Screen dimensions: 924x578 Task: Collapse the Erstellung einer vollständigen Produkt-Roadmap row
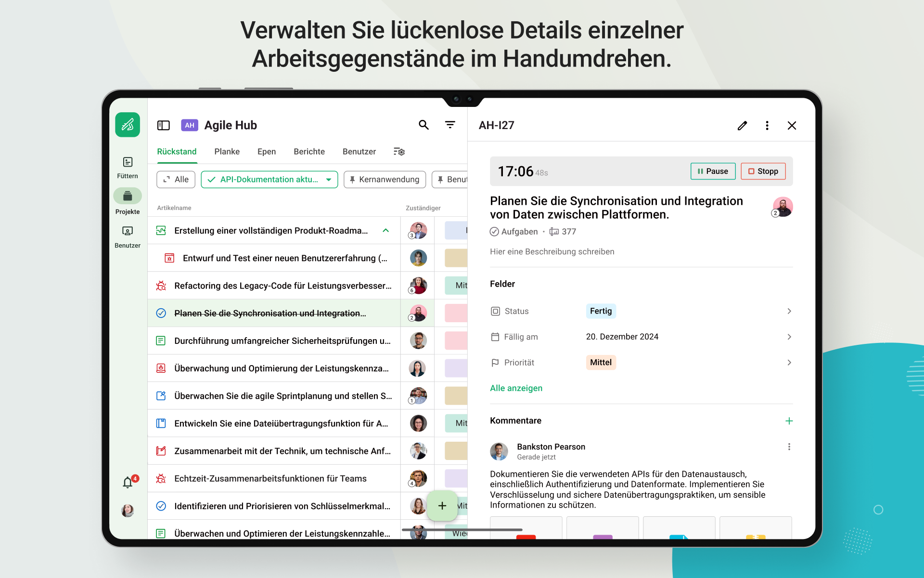click(386, 231)
